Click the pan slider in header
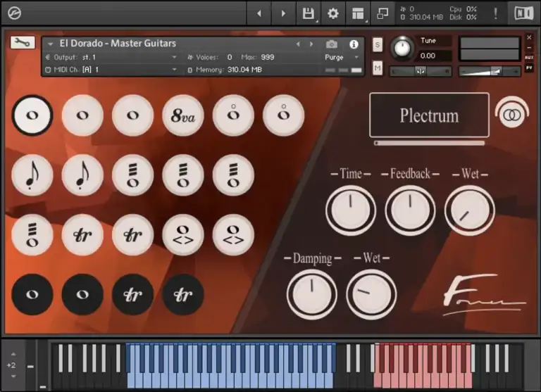 (421, 71)
